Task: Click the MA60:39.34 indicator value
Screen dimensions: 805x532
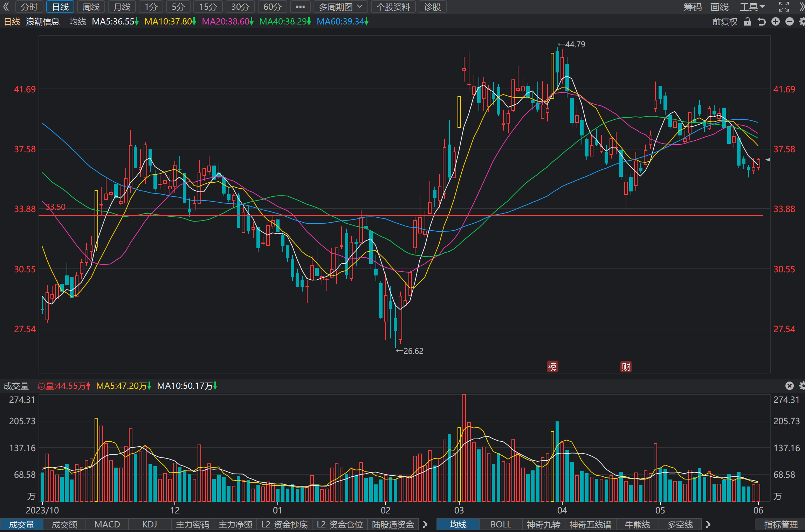Action: tap(343, 22)
